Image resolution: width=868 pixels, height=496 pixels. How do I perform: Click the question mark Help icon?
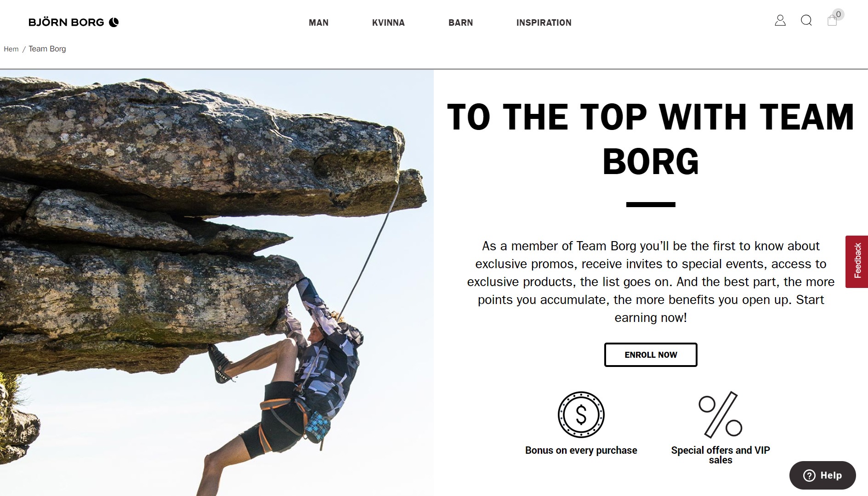809,475
